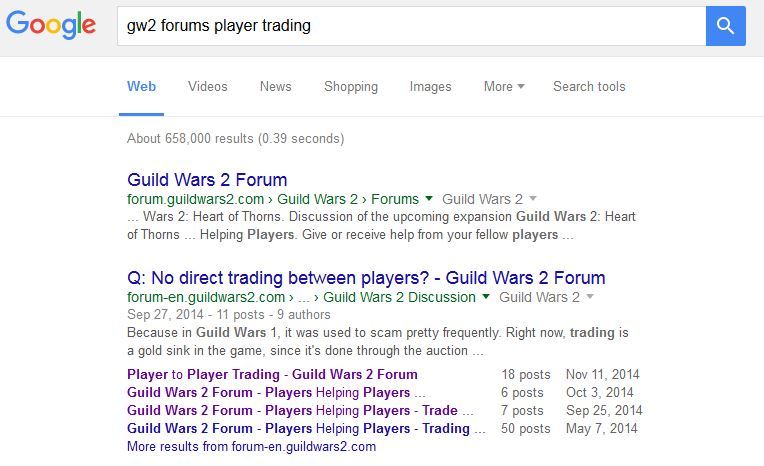The width and height of the screenshot is (764, 466).
Task: Expand the green arrow beside Forums breadcrumb
Action: (429, 199)
